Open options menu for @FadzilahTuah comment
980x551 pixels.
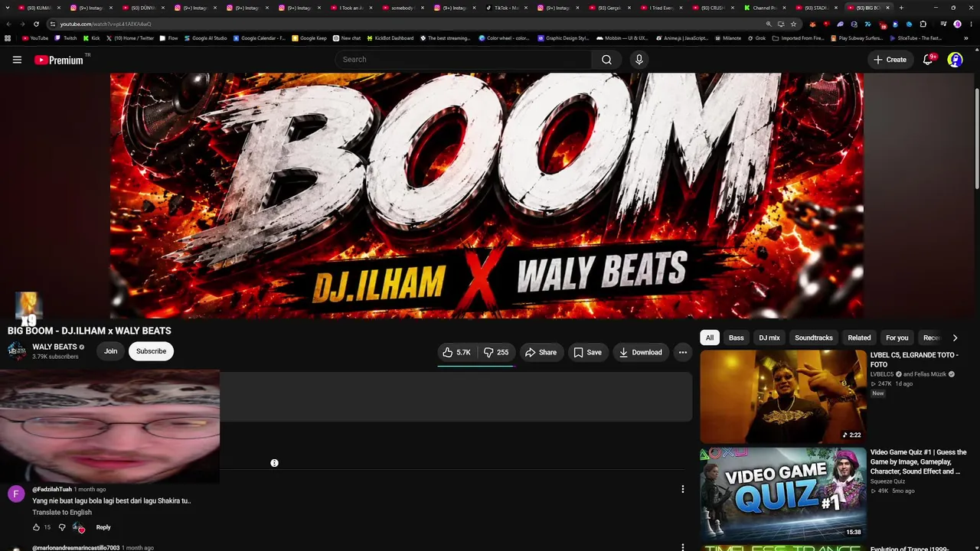[x=682, y=490]
